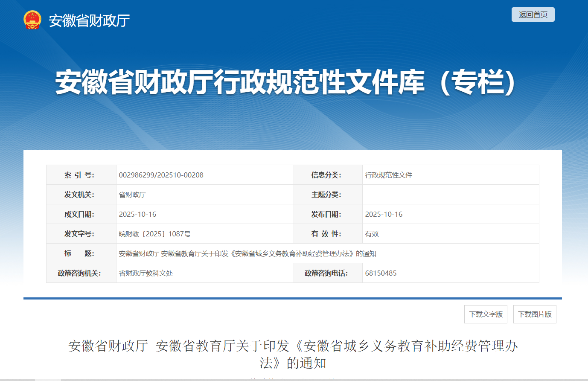Viewport: 588px width, 381px height.
Task: Select the 成文日期 value 2025-10-16
Action: (137, 214)
